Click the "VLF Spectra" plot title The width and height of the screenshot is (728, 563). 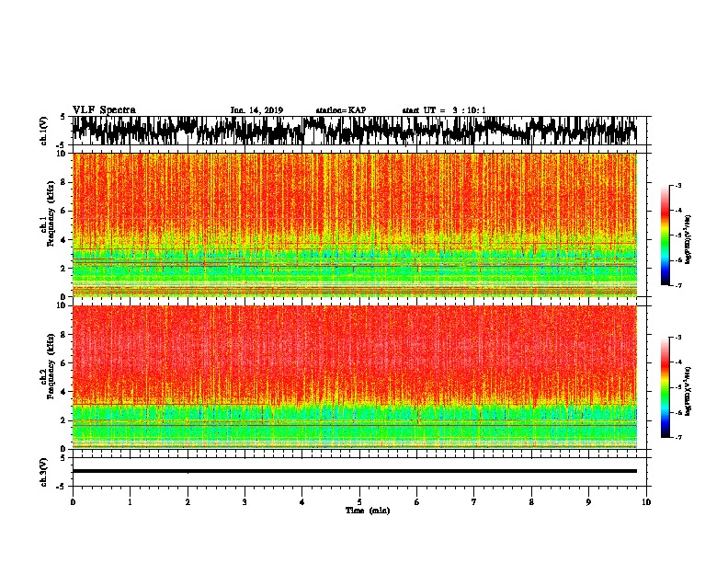pyautogui.click(x=104, y=110)
